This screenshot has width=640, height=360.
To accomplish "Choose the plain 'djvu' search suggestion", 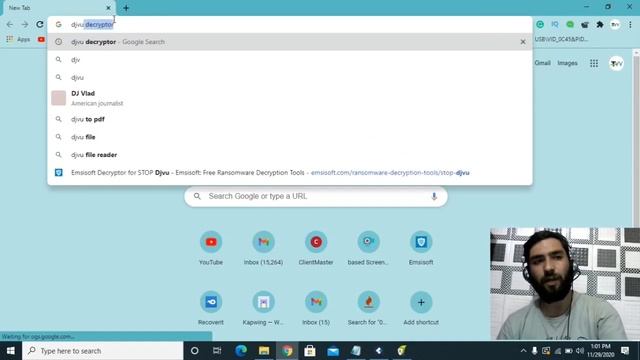I will tap(290, 77).
